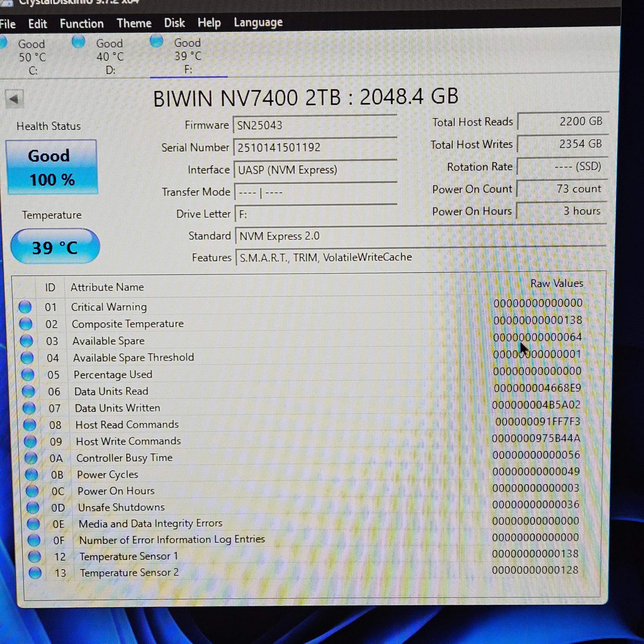
Task: Click status icon for Data Units Read row
Action: [28, 391]
